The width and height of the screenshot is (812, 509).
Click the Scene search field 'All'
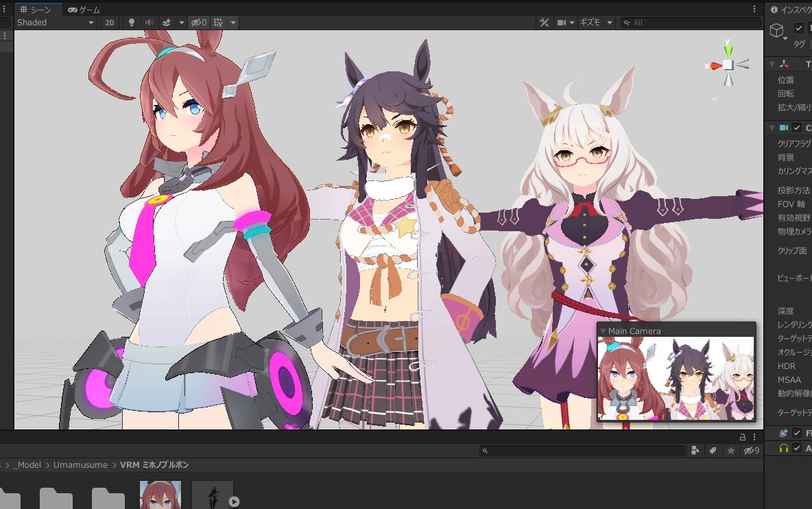[x=691, y=22]
